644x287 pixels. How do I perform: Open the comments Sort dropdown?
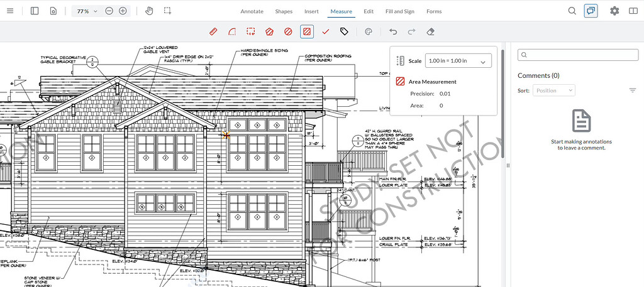click(553, 90)
